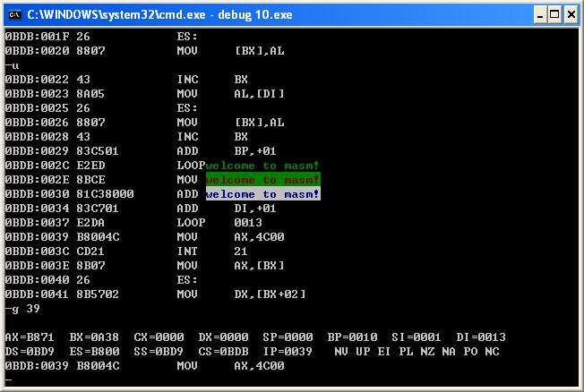584x392 pixels.
Task: Click segment register SS=0BD9
Action: (159, 352)
